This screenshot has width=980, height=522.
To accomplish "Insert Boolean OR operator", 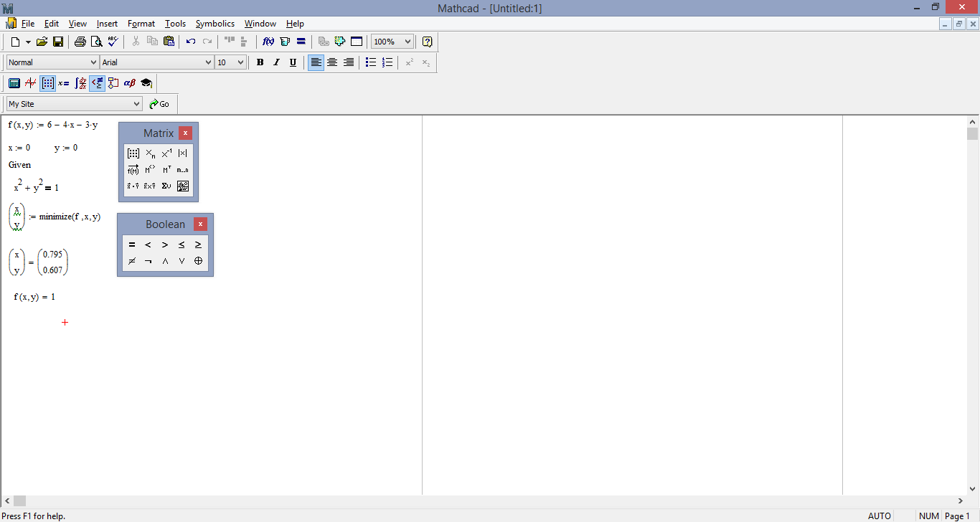I will 182,261.
